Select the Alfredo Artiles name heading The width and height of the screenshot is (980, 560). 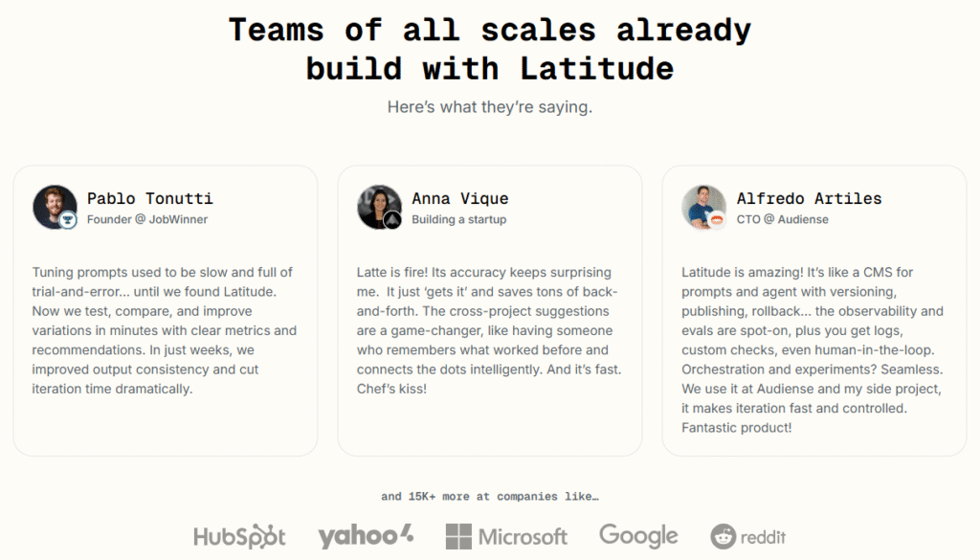click(810, 199)
